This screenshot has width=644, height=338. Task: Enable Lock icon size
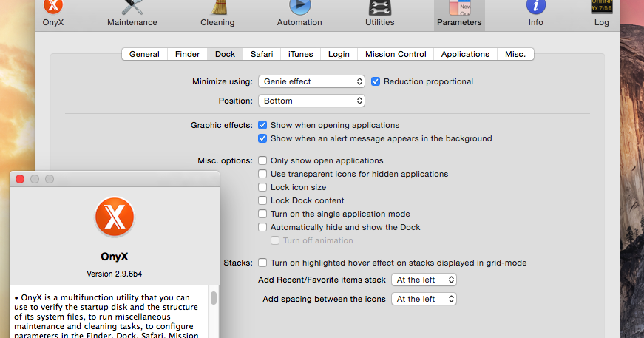pos(262,187)
